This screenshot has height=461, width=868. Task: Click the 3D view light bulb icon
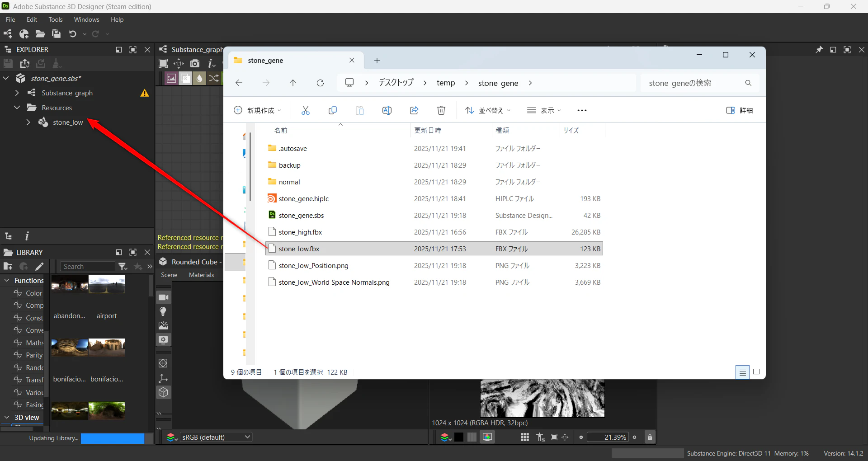point(163,311)
